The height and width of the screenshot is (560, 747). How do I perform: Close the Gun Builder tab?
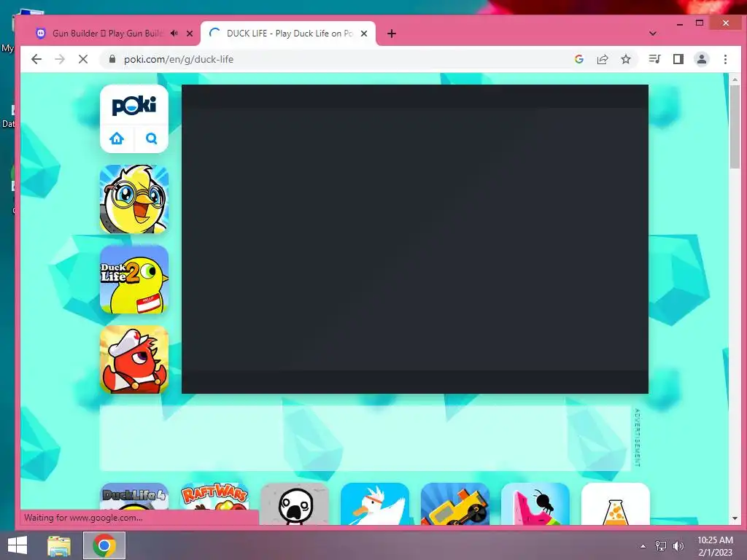190,34
